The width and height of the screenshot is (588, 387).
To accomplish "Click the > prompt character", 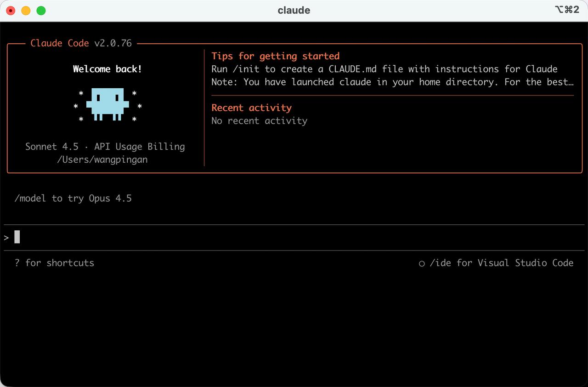I will (6, 237).
